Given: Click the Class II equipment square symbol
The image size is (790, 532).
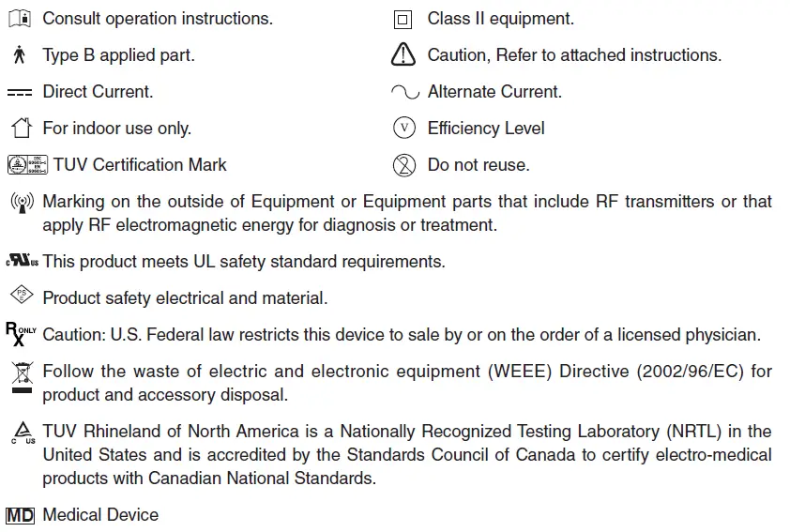Looking at the screenshot, I should (403, 19).
